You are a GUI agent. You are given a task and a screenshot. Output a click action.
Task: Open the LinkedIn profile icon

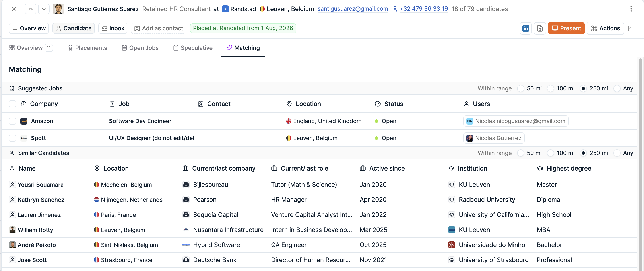pyautogui.click(x=526, y=28)
